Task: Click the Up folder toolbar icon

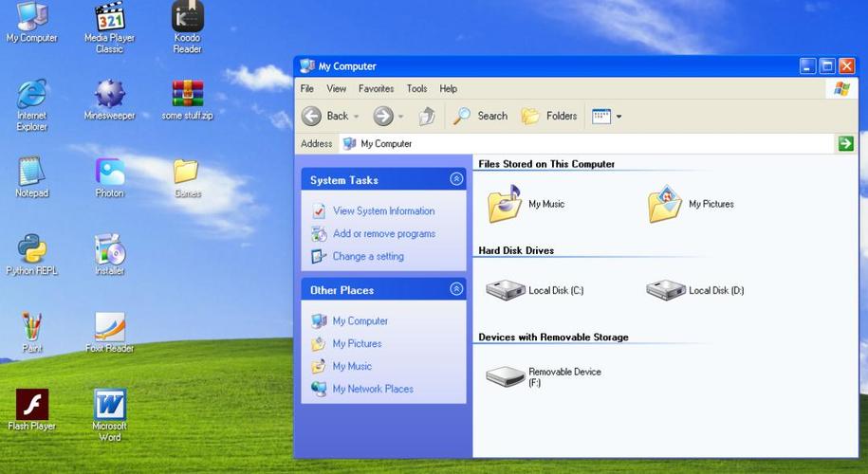Action: point(428,116)
